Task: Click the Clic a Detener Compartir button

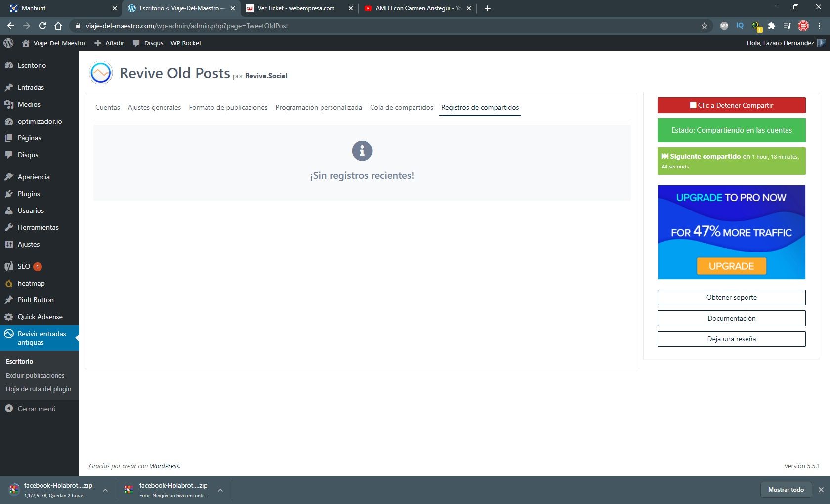Action: tap(732, 105)
